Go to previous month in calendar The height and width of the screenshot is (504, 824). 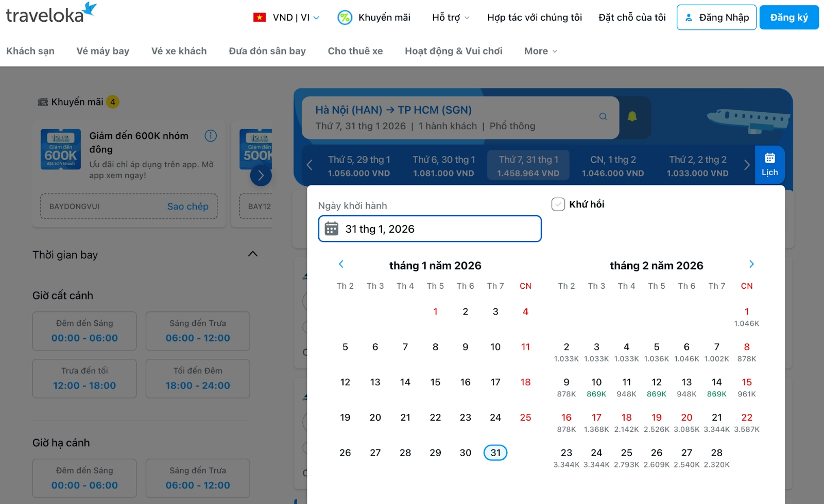pyautogui.click(x=341, y=264)
